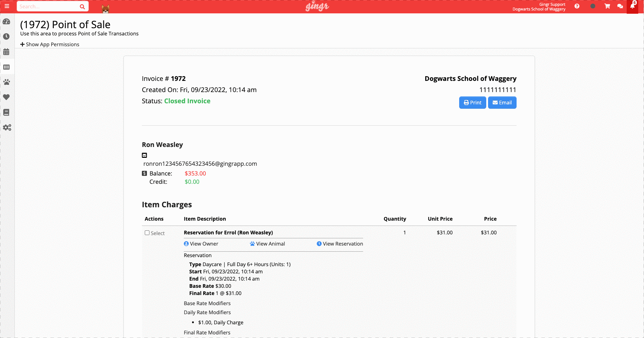
Task: Click the Final Rate 1 @ $31.00 line
Action: coord(216,293)
